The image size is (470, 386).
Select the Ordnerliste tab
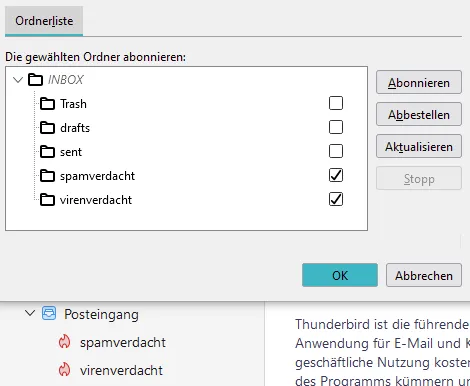(44, 21)
